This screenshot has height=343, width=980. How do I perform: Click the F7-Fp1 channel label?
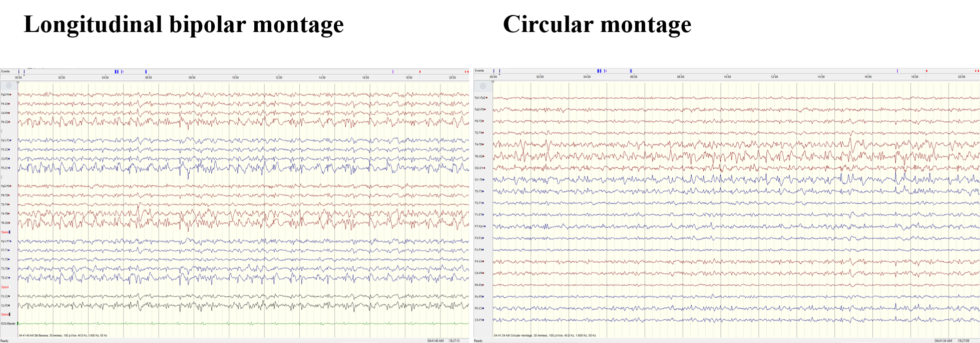click(479, 226)
